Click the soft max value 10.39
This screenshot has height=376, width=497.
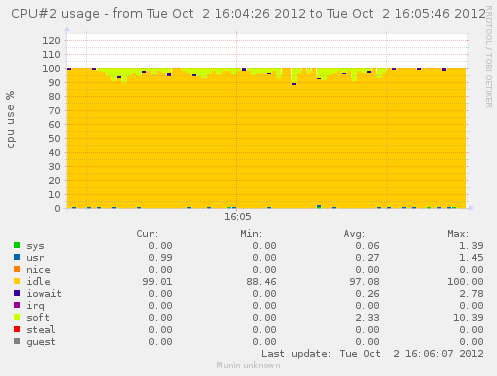[x=468, y=318]
